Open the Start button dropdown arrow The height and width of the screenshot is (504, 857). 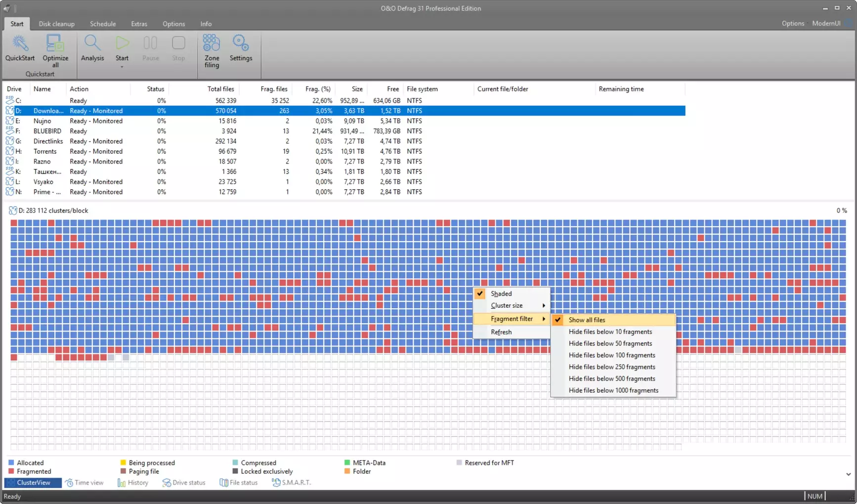(122, 67)
